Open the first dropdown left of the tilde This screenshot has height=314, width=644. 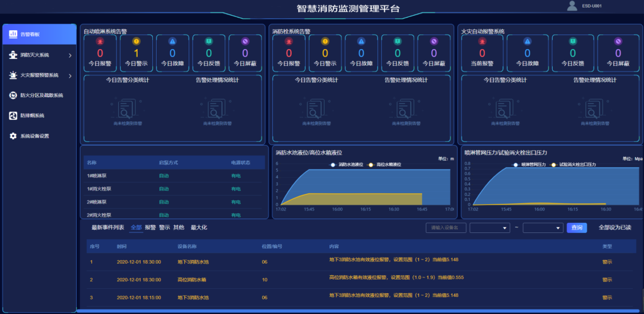point(489,227)
